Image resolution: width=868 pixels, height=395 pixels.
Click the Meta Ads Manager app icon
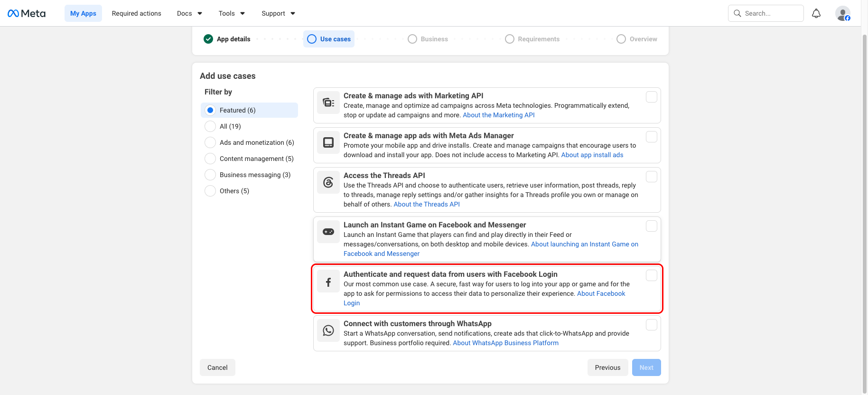tap(328, 142)
